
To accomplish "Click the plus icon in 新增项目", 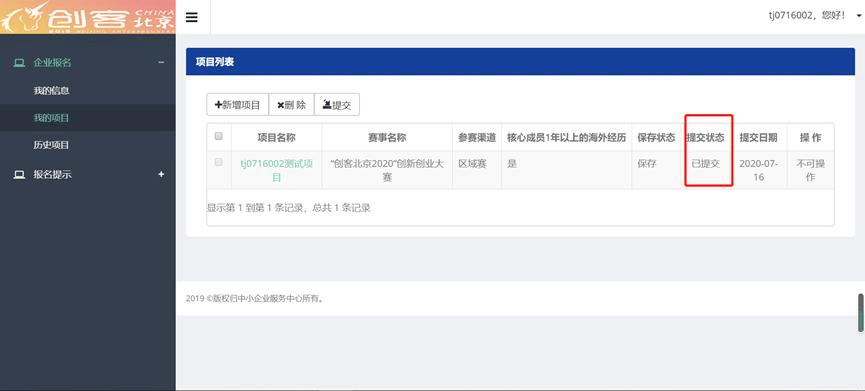I will (x=218, y=105).
